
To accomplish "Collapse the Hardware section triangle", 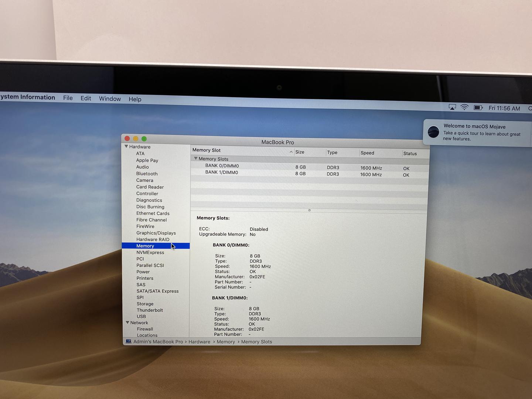I will 126,146.
